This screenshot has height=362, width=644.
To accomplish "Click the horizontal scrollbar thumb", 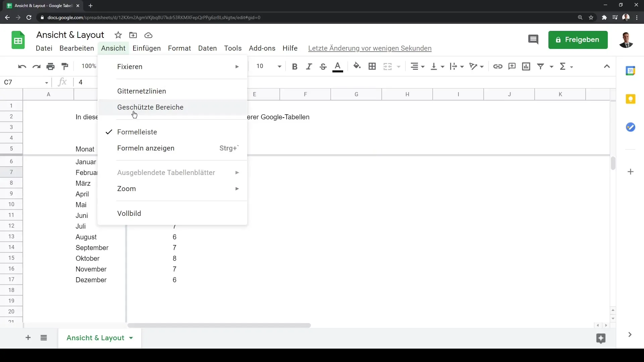I will pos(219,325).
